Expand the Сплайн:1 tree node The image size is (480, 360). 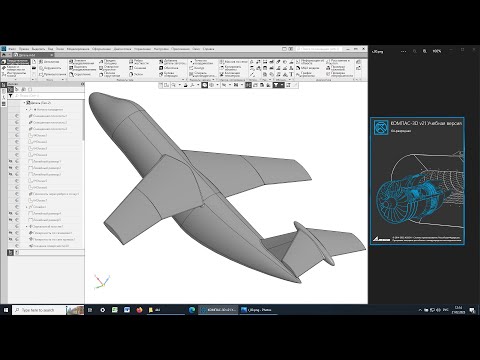(x=27, y=207)
